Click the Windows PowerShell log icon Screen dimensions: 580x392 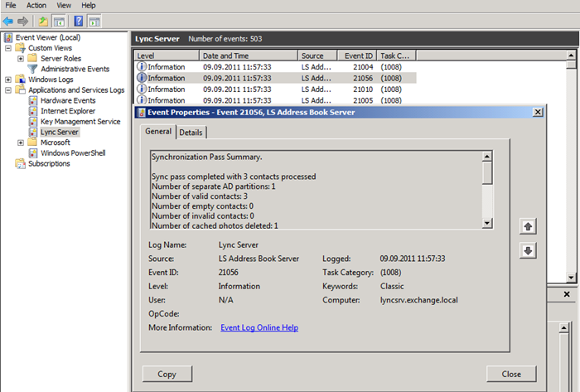click(x=32, y=152)
